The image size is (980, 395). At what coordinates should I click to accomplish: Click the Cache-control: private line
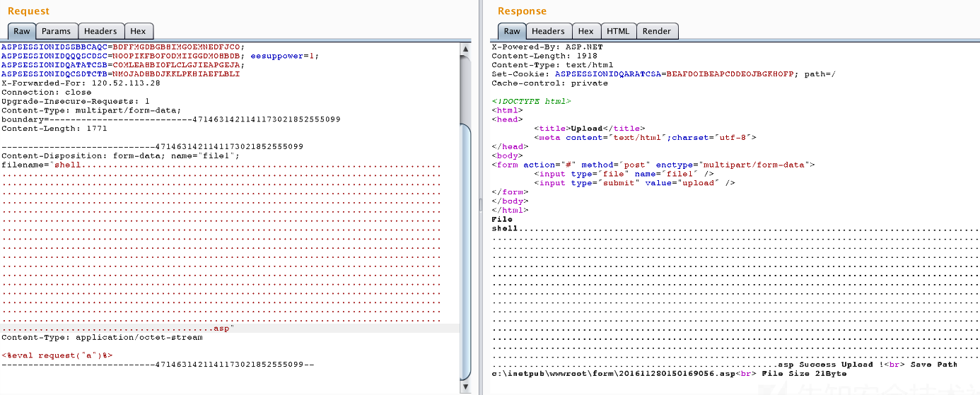pos(550,83)
